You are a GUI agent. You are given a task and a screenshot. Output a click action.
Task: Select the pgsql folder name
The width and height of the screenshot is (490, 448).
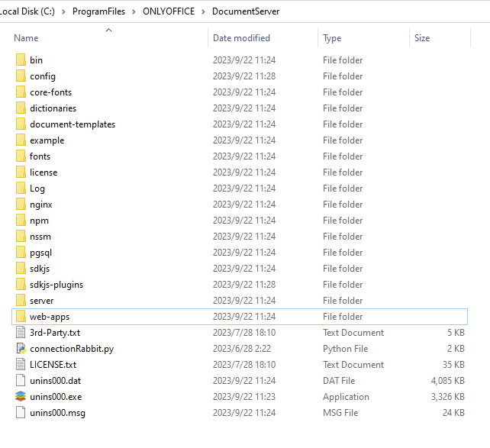(x=41, y=253)
